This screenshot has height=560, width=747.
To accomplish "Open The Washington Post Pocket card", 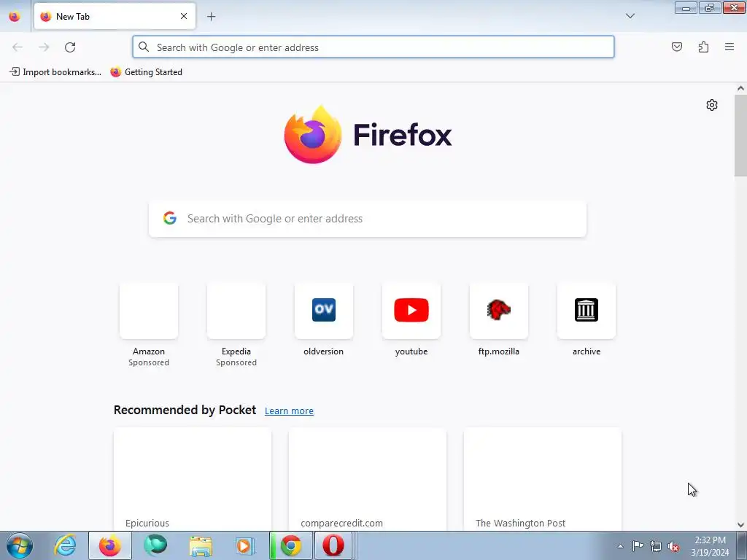I will pyautogui.click(x=542, y=479).
